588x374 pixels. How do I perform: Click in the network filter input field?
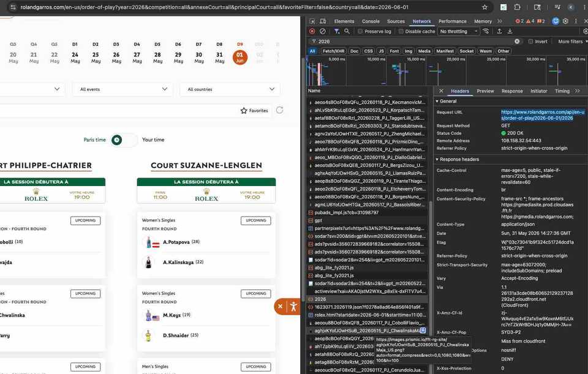pos(415,42)
